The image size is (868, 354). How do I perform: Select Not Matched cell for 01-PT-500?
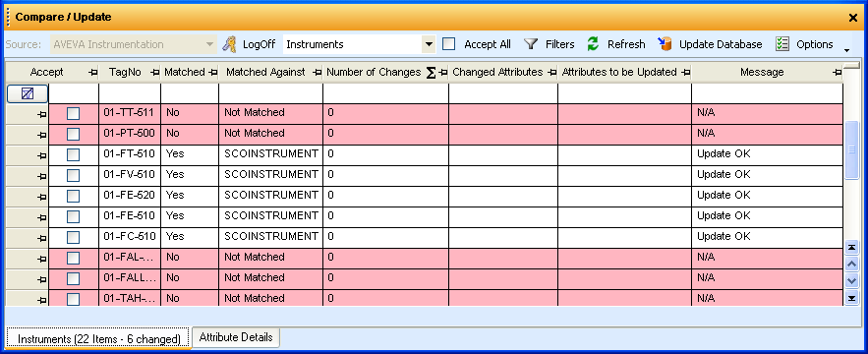point(270,134)
